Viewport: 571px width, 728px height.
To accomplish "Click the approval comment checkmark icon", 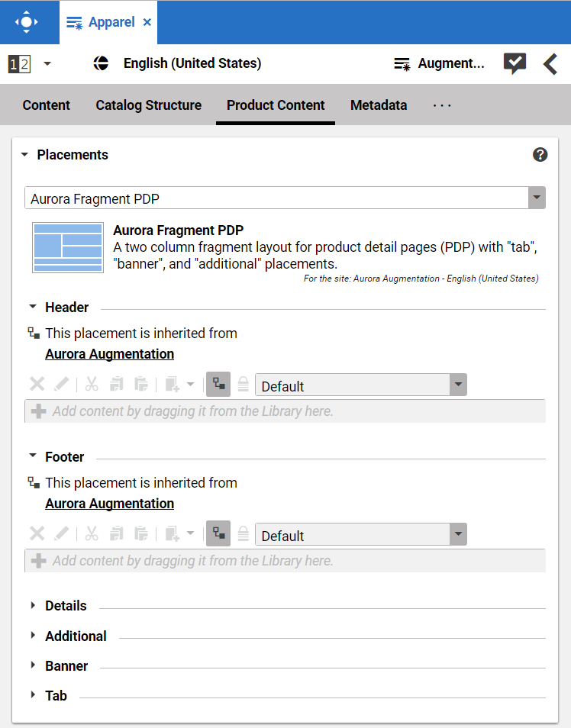I will pyautogui.click(x=515, y=64).
